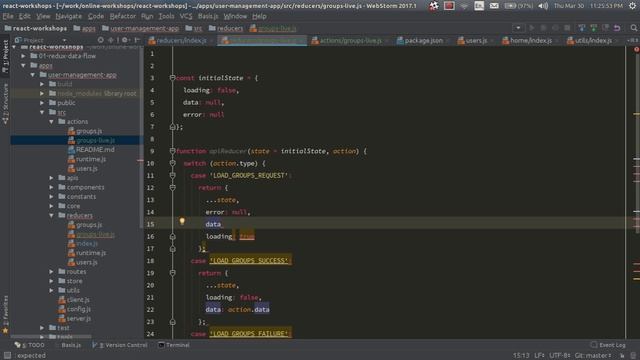This screenshot has height=360, width=640.
Task: Fold the initialState block at line 3
Action: (x=172, y=78)
